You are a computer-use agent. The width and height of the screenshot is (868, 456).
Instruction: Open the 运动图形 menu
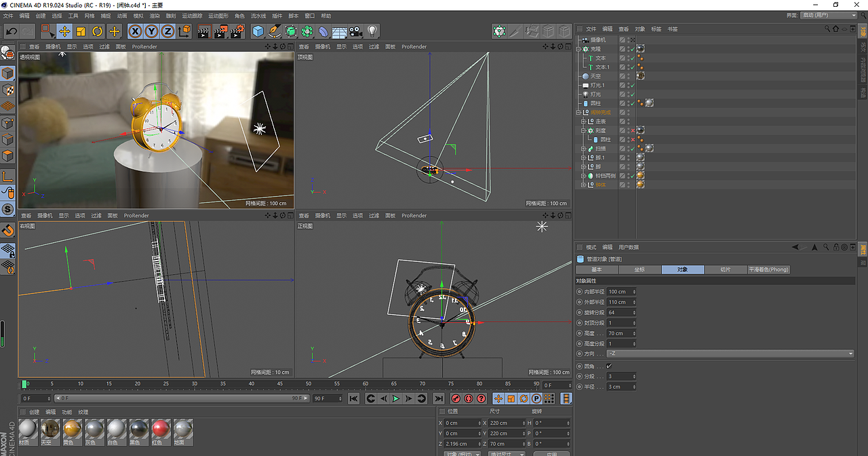point(218,15)
